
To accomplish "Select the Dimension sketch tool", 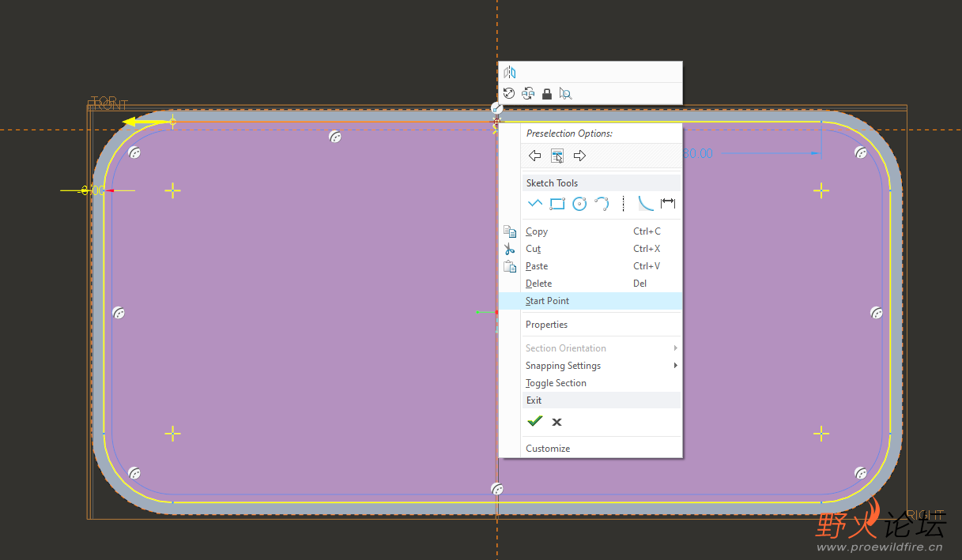I will pos(668,204).
